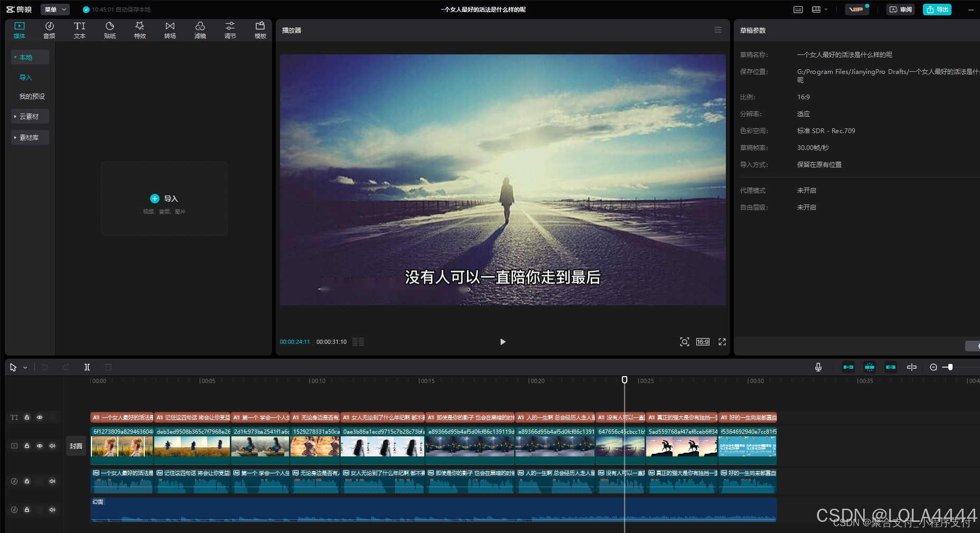Select 导入 in the left sidebar
Viewport: 980px width, 533px height.
point(26,77)
